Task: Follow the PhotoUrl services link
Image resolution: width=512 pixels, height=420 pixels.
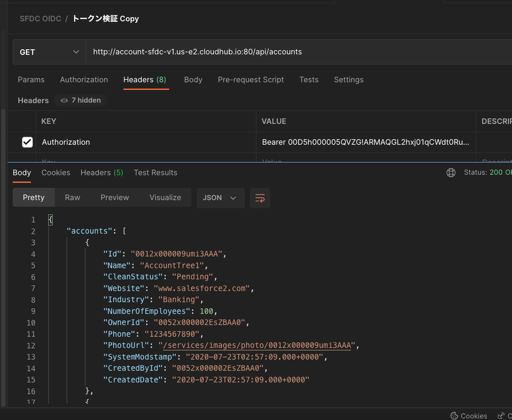Action: [x=258, y=346]
